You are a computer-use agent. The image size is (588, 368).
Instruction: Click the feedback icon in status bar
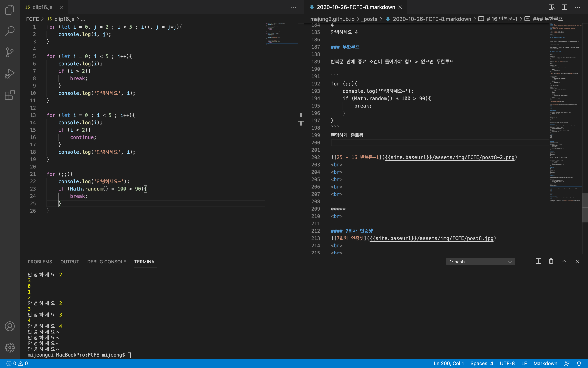(x=567, y=363)
